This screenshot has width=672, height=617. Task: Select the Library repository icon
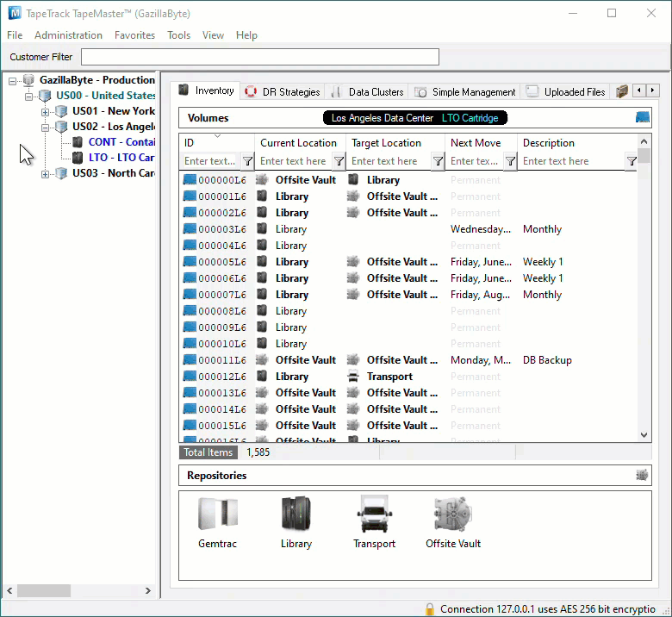pos(296,514)
